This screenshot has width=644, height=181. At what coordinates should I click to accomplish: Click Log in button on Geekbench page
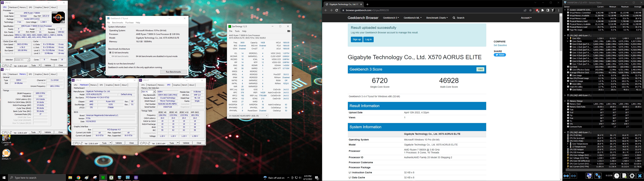point(368,40)
